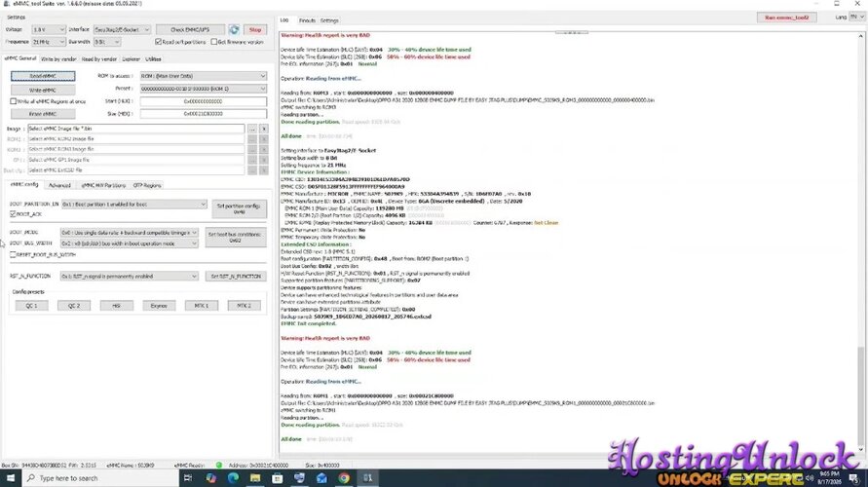
Task: Open the notification center icon
Action: pyautogui.click(x=853, y=478)
